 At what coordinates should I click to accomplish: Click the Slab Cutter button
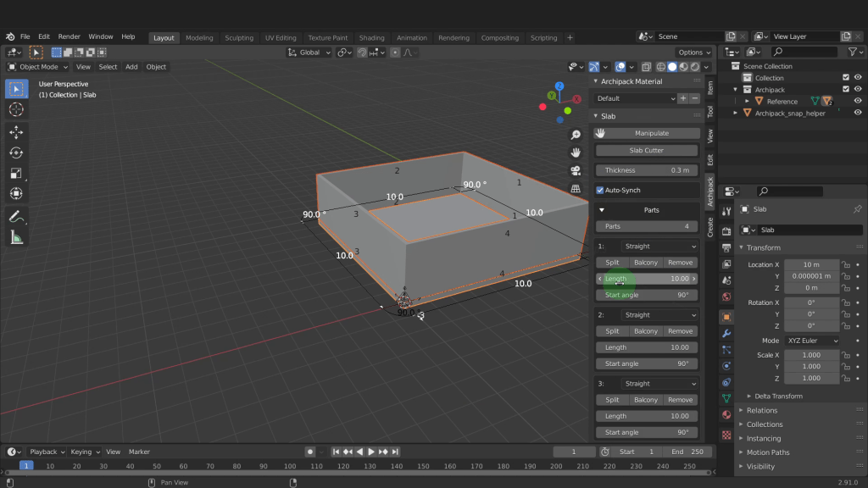tap(647, 150)
